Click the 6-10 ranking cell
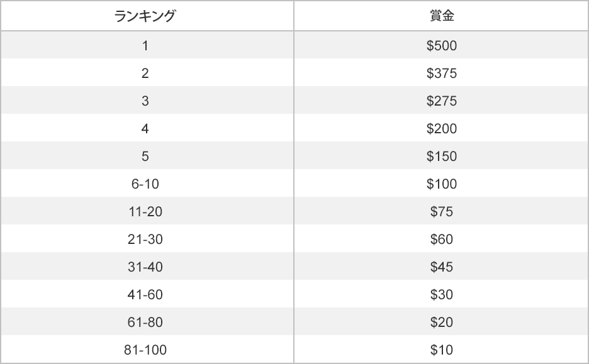 click(x=145, y=184)
